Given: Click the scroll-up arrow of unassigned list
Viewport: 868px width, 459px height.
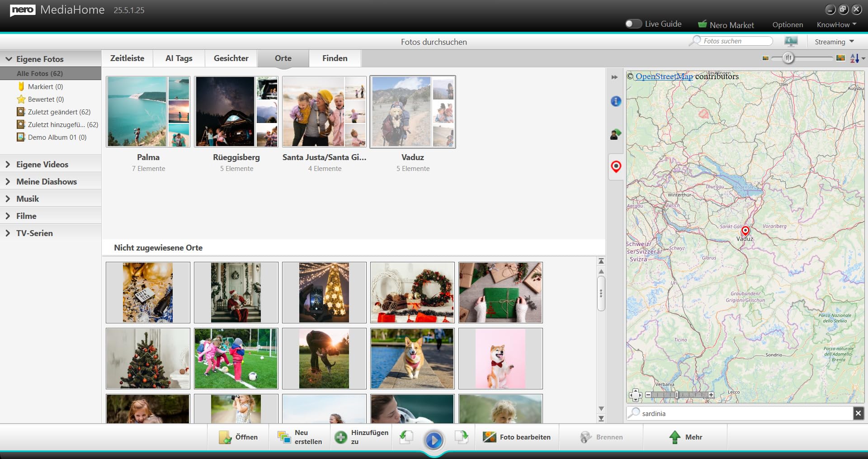Looking at the screenshot, I should 601,271.
